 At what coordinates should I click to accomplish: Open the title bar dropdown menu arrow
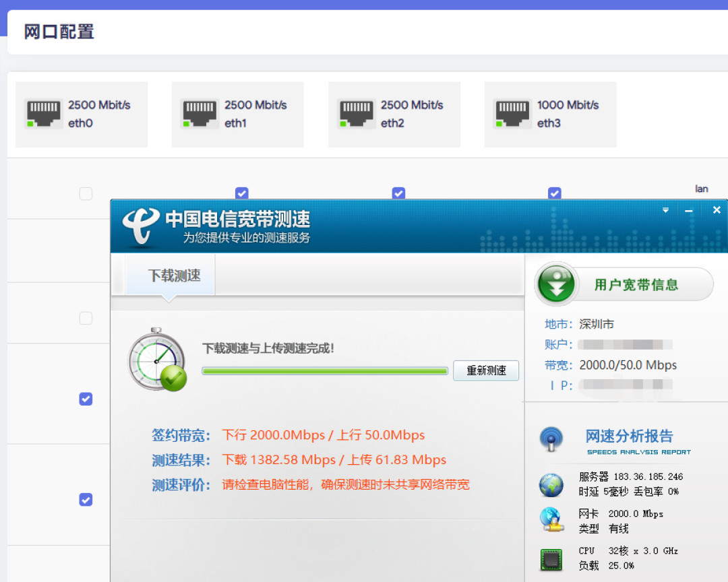(x=665, y=210)
